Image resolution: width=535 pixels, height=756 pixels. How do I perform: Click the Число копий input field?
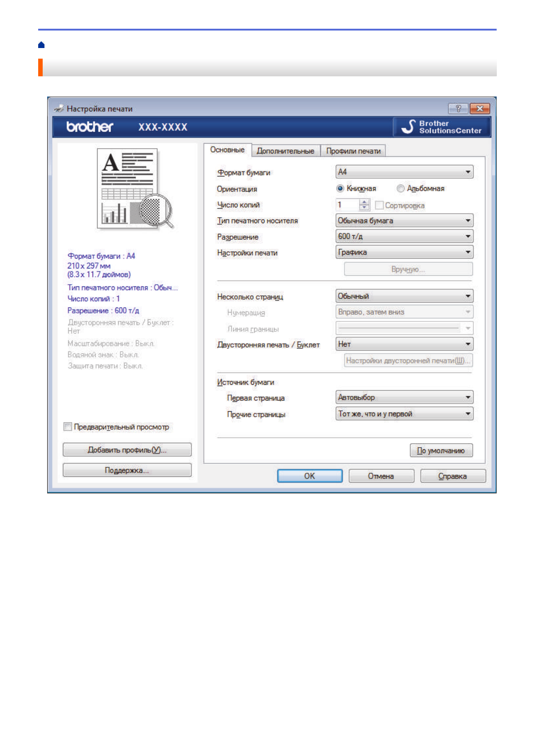coord(347,205)
